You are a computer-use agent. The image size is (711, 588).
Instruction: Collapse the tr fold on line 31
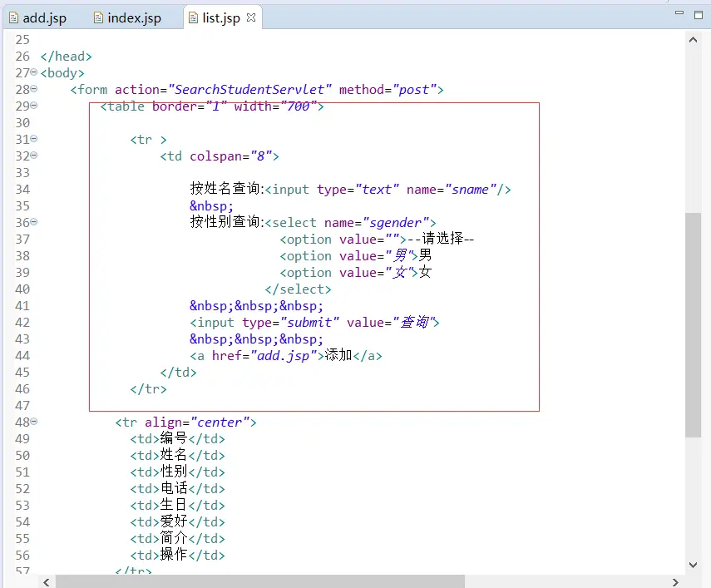click(x=33, y=139)
